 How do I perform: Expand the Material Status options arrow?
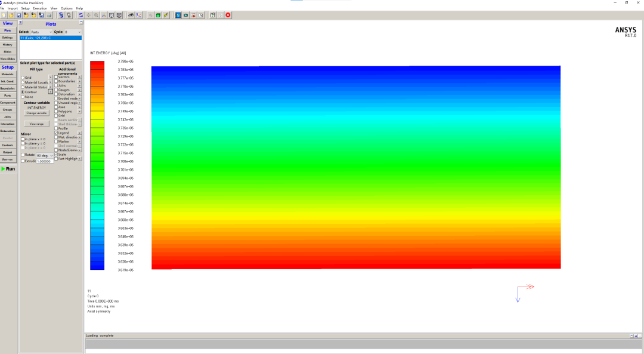(51, 87)
